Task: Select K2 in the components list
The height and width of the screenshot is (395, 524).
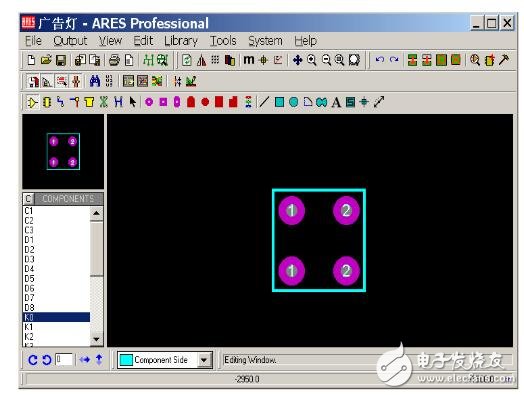Action: click(56, 337)
